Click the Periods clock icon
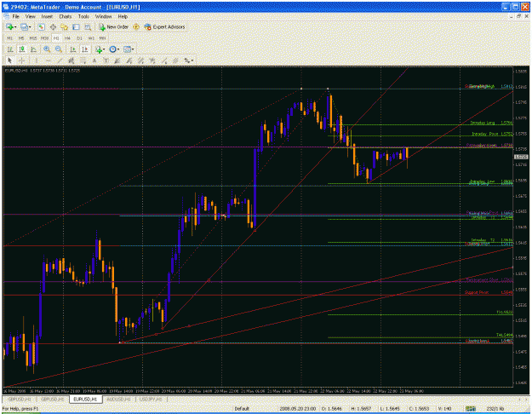 pyautogui.click(x=112, y=49)
